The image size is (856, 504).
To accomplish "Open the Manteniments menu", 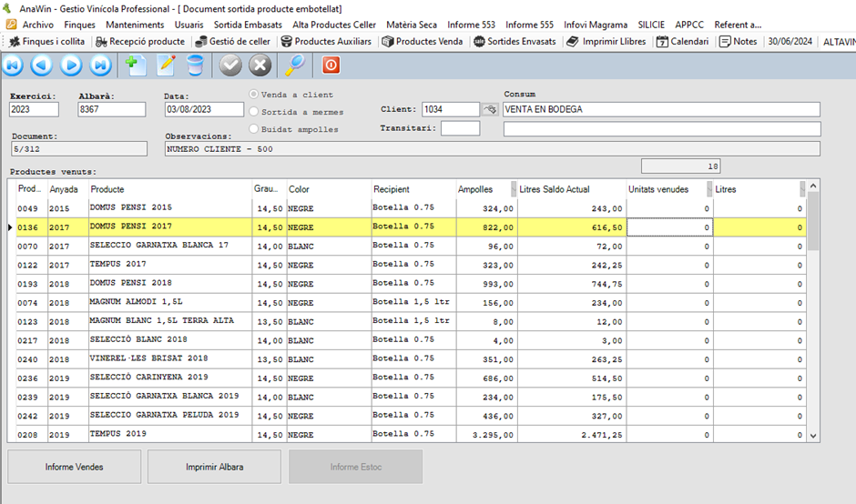I will (x=135, y=25).
